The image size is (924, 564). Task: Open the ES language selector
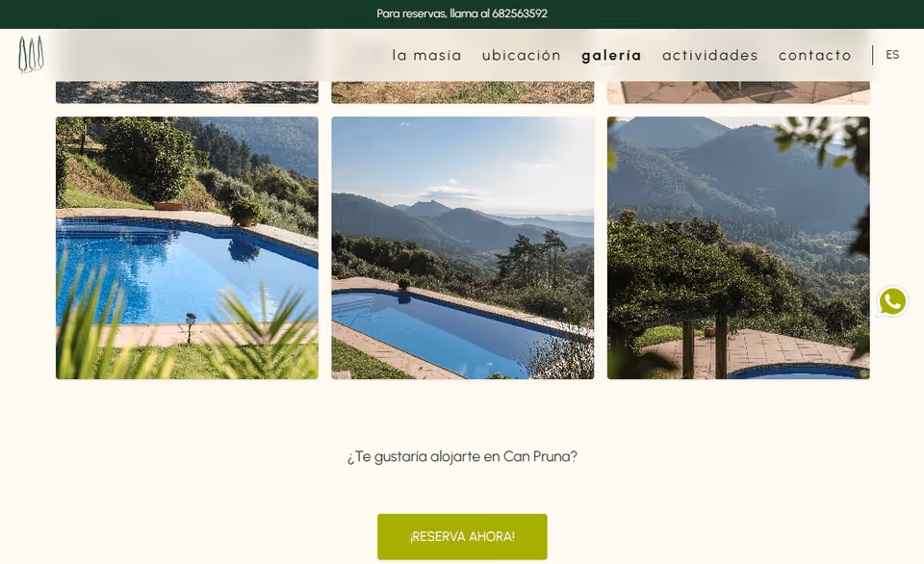pyautogui.click(x=892, y=55)
